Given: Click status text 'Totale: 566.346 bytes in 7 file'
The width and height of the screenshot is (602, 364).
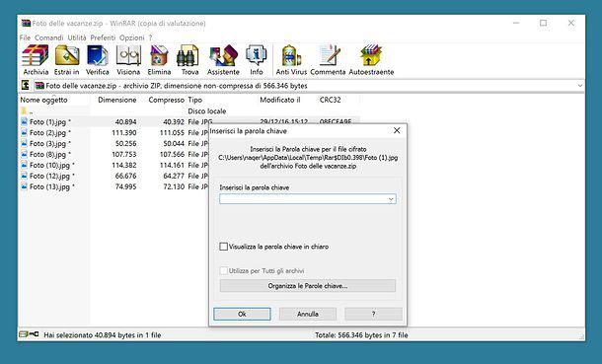Looking at the screenshot, I should 361,334.
